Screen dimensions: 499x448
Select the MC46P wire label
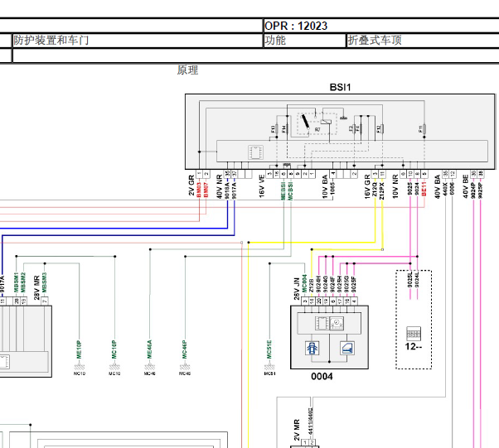tap(185, 349)
